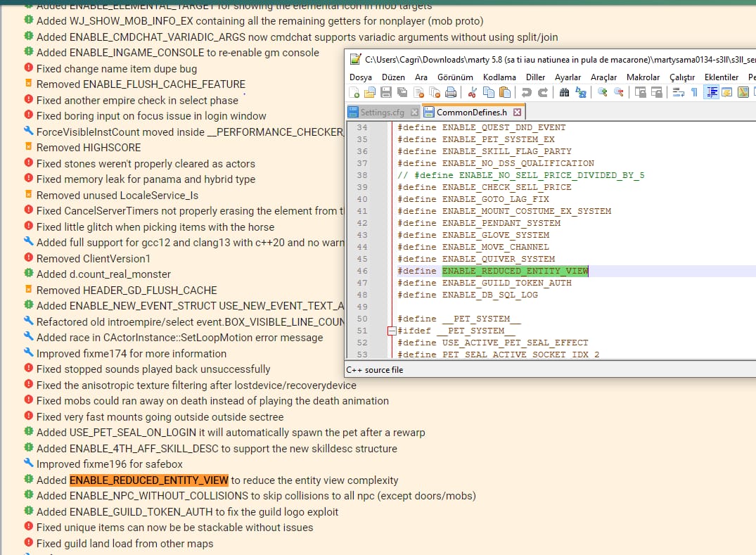Screen dimensions: 756x555
Task: Click line number 46 in the margin
Action: pyautogui.click(x=362, y=271)
